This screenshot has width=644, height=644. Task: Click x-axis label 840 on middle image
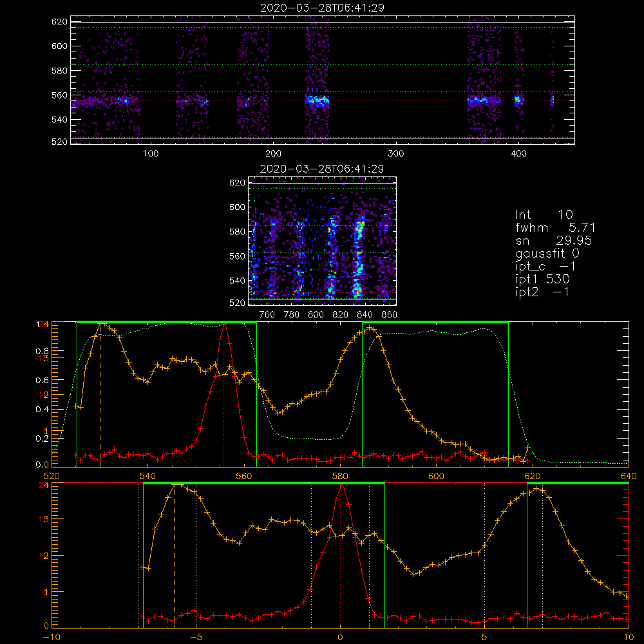tap(365, 315)
